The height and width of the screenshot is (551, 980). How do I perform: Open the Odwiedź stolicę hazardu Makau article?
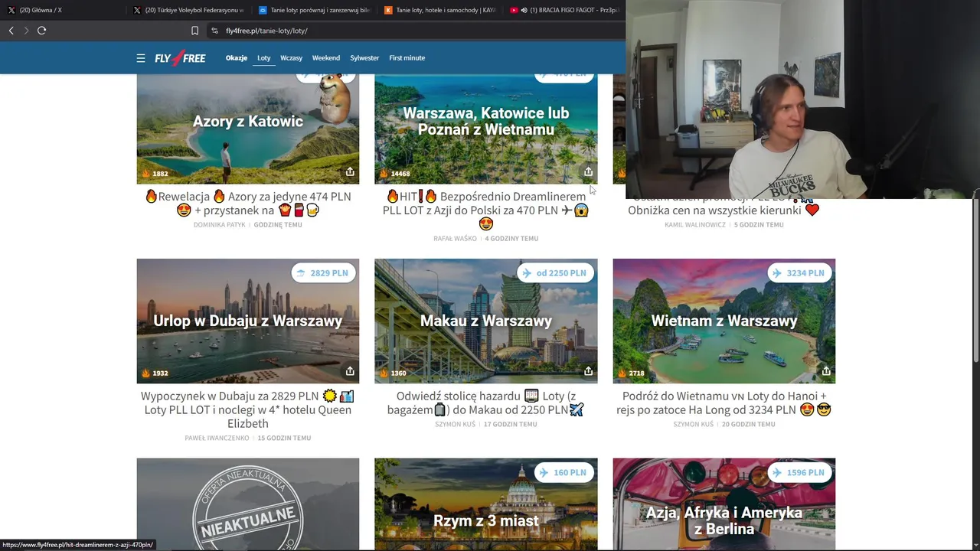[x=486, y=403]
